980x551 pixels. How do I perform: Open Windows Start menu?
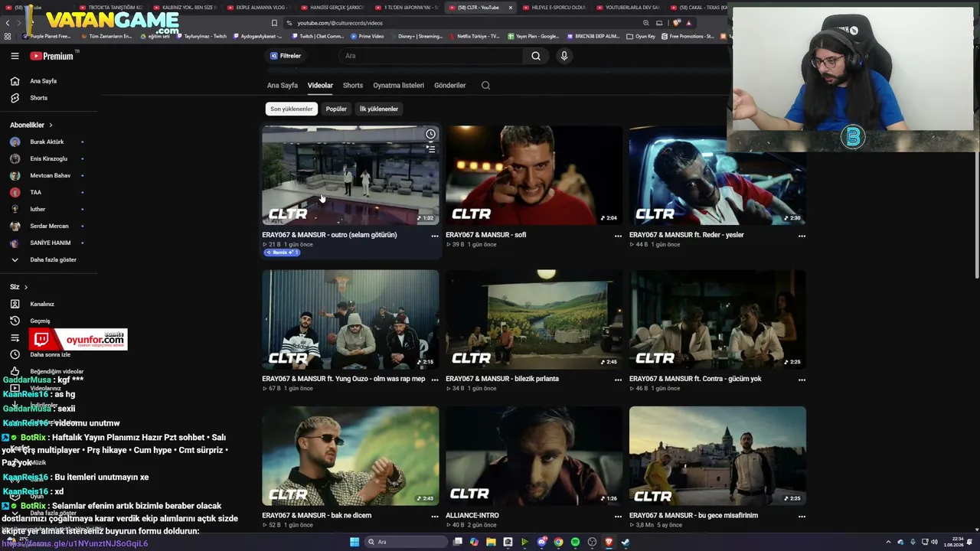pos(354,542)
